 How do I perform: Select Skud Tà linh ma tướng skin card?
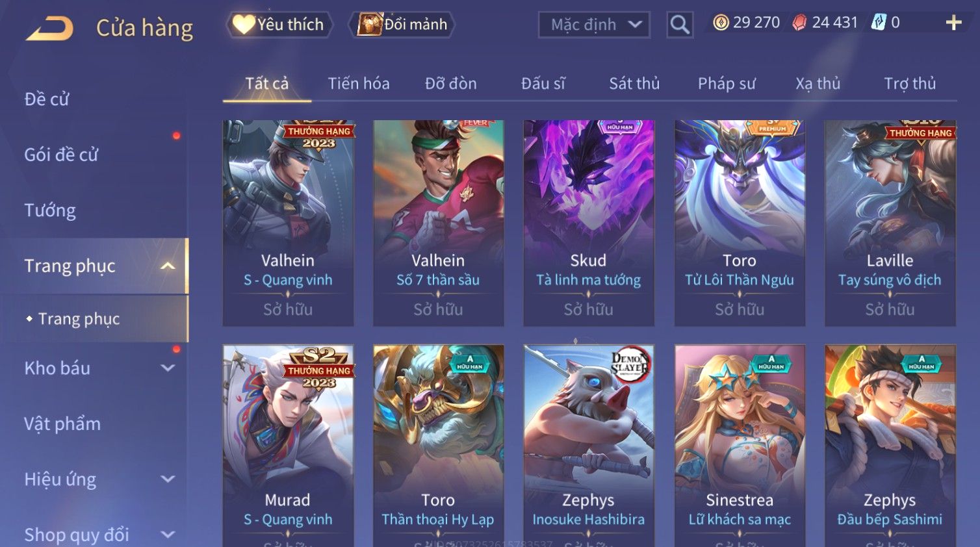click(x=589, y=223)
